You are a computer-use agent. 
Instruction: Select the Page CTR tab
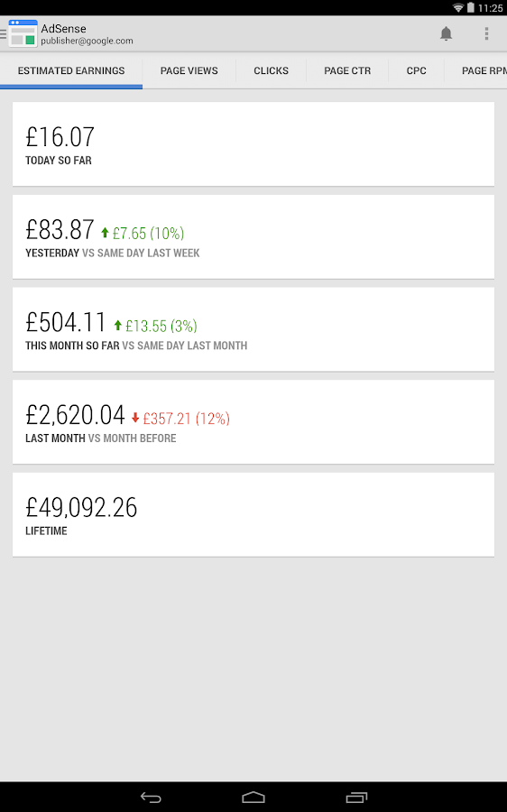pyautogui.click(x=347, y=71)
